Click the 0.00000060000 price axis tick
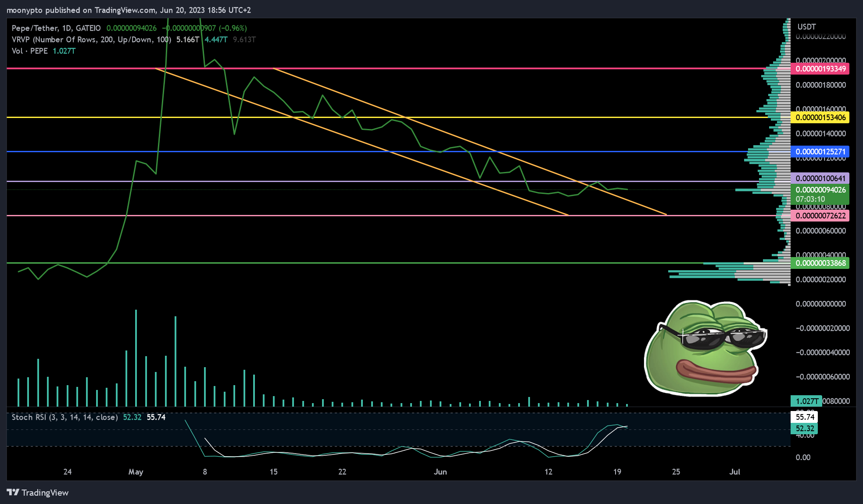This screenshot has width=863, height=504. coord(821,231)
